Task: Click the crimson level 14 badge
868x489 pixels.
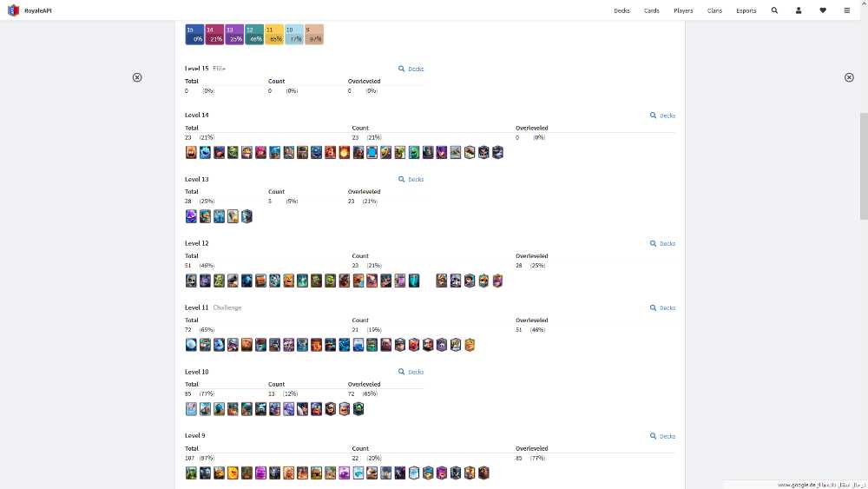Action: tap(214, 35)
